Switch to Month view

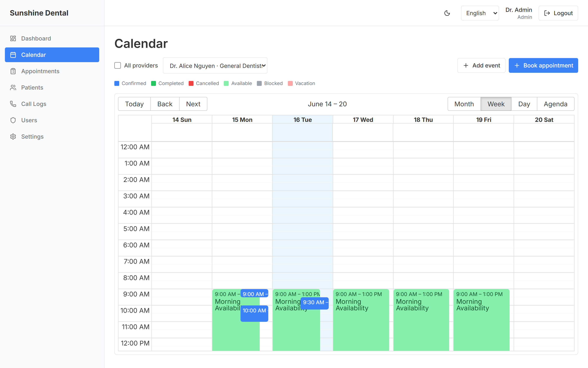coord(464,104)
